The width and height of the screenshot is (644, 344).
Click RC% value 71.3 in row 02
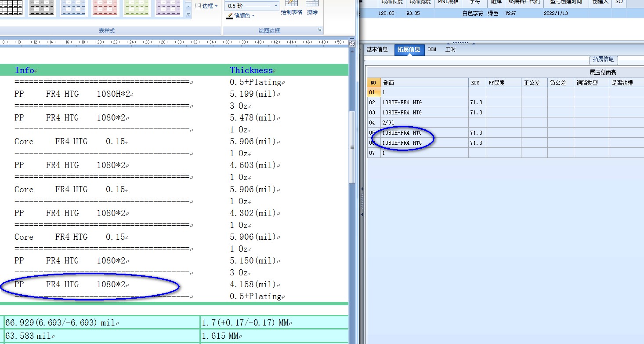[x=477, y=102]
